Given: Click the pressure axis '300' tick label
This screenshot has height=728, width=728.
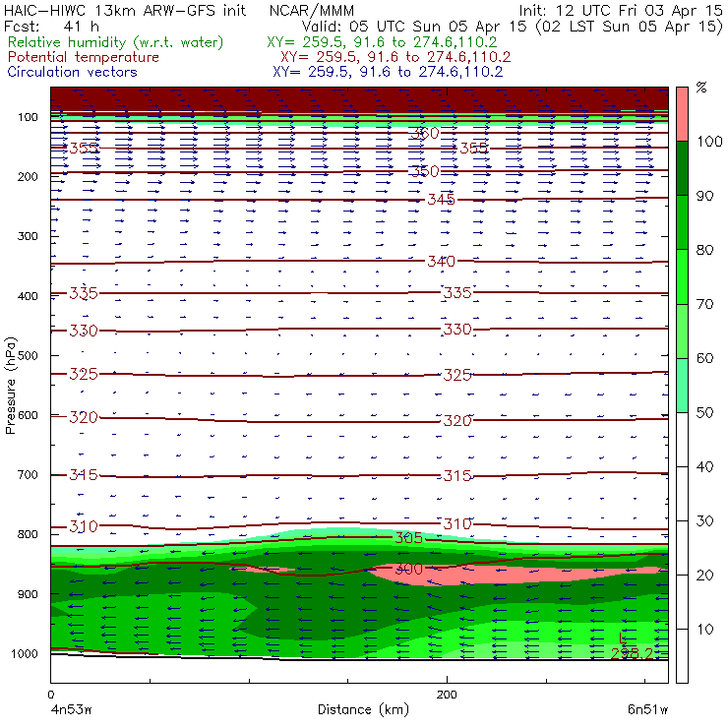Looking at the screenshot, I should (x=28, y=236).
